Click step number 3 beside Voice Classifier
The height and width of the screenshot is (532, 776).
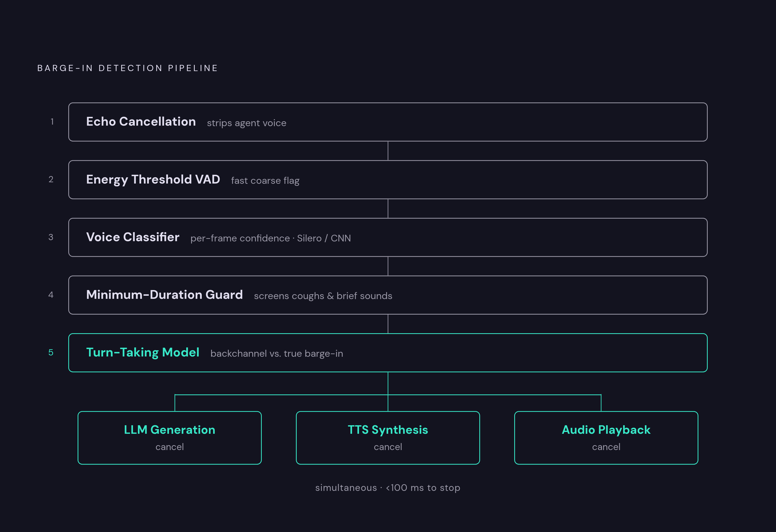pyautogui.click(x=51, y=237)
